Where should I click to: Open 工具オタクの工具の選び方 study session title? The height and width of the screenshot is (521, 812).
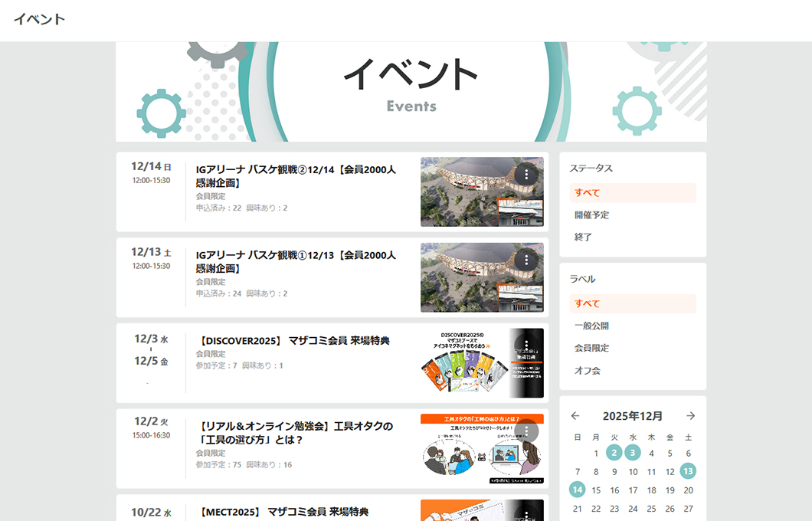[296, 433]
